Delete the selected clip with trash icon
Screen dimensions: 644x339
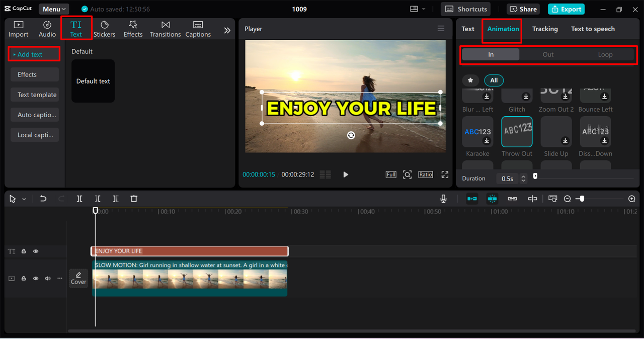pyautogui.click(x=134, y=199)
